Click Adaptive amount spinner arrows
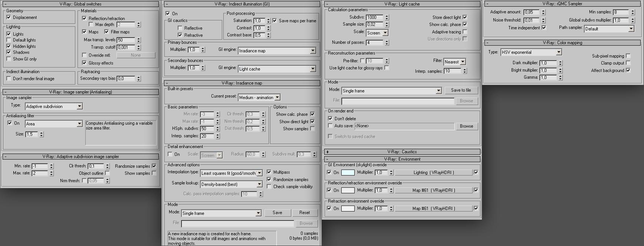This screenshot has width=644, height=246. pos(543,12)
